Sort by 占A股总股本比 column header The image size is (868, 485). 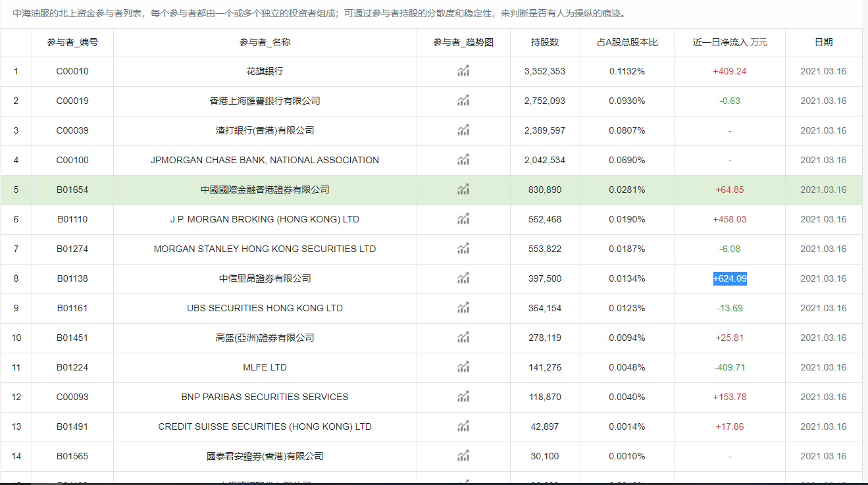pyautogui.click(x=627, y=42)
